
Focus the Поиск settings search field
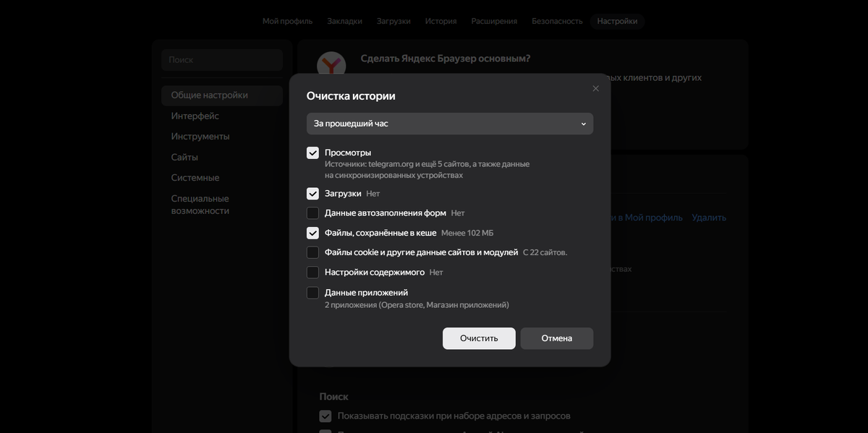[x=222, y=60]
